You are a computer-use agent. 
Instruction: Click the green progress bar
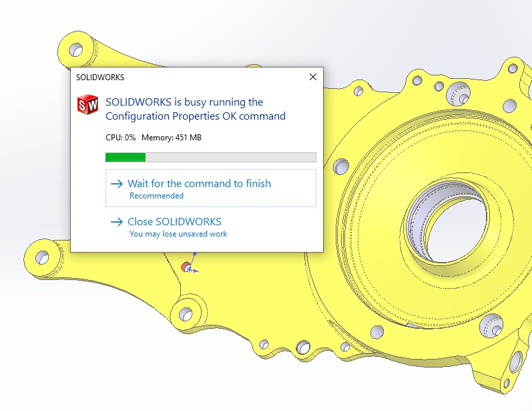point(211,157)
